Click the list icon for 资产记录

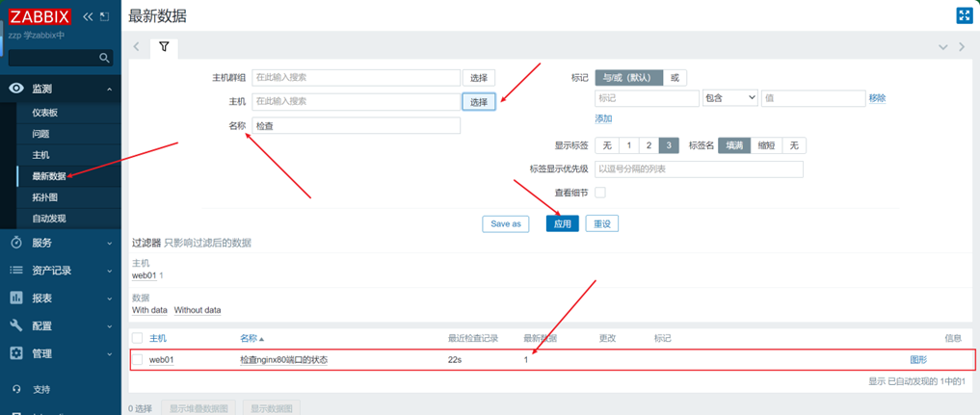[x=17, y=271]
